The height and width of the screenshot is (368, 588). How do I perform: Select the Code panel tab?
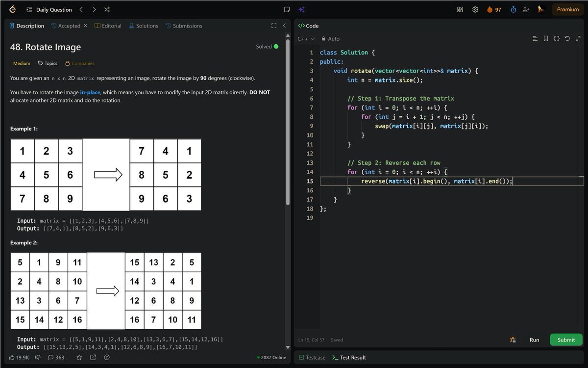(308, 26)
